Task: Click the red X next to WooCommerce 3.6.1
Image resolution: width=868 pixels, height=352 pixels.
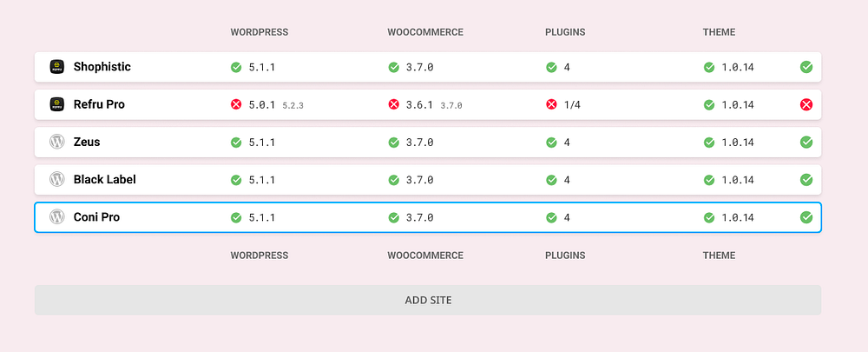Action: [x=393, y=104]
